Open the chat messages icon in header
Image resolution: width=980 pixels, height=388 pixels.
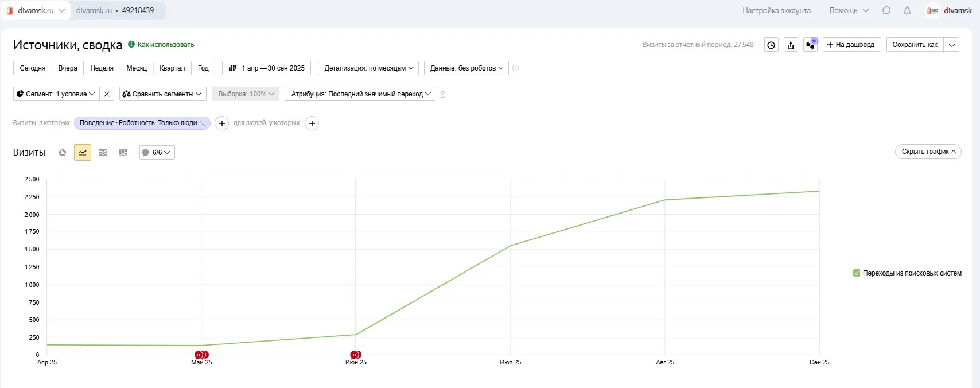[x=886, y=10]
